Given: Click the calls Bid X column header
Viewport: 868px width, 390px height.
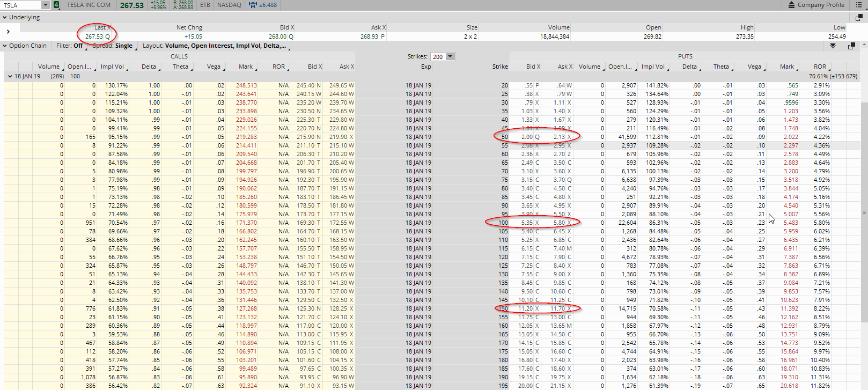Looking at the screenshot, I should [x=315, y=67].
